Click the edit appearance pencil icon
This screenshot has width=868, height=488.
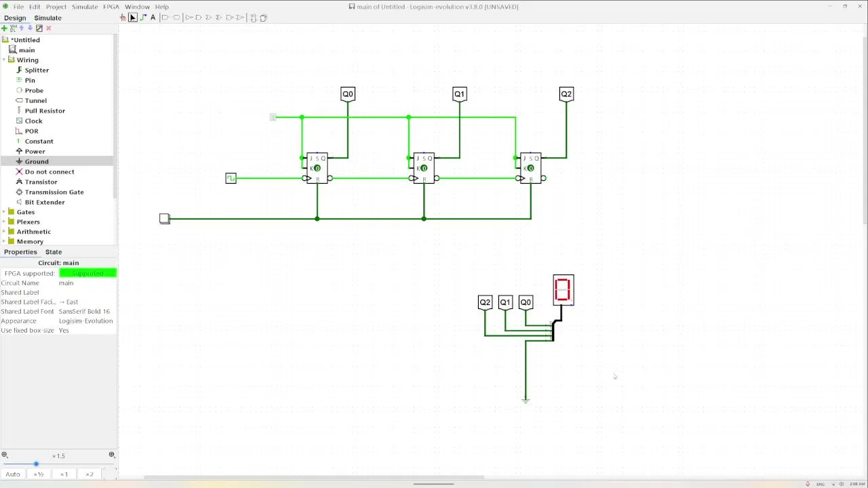[x=39, y=28]
